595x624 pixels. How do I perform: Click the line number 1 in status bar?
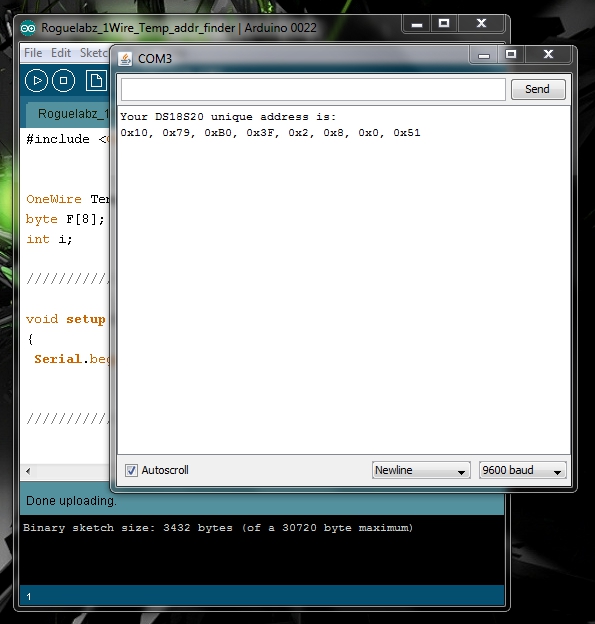coord(29,597)
